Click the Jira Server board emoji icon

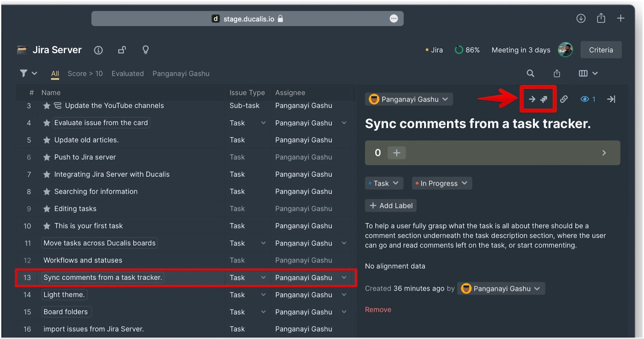pyautogui.click(x=22, y=50)
